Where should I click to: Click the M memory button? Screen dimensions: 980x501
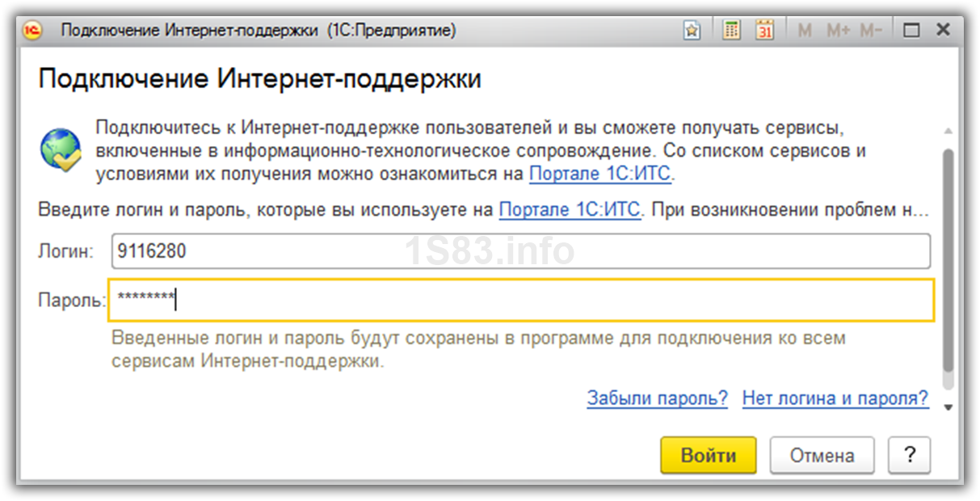805,31
